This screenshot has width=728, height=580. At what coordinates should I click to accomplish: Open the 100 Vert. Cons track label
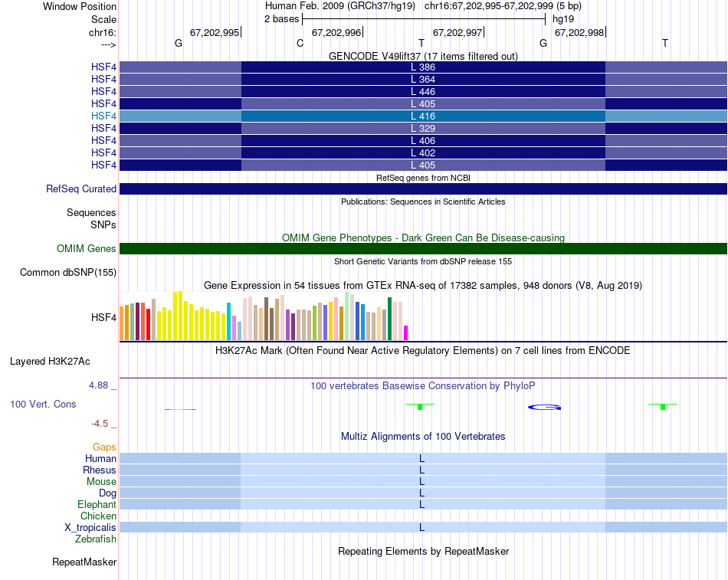pos(43,404)
